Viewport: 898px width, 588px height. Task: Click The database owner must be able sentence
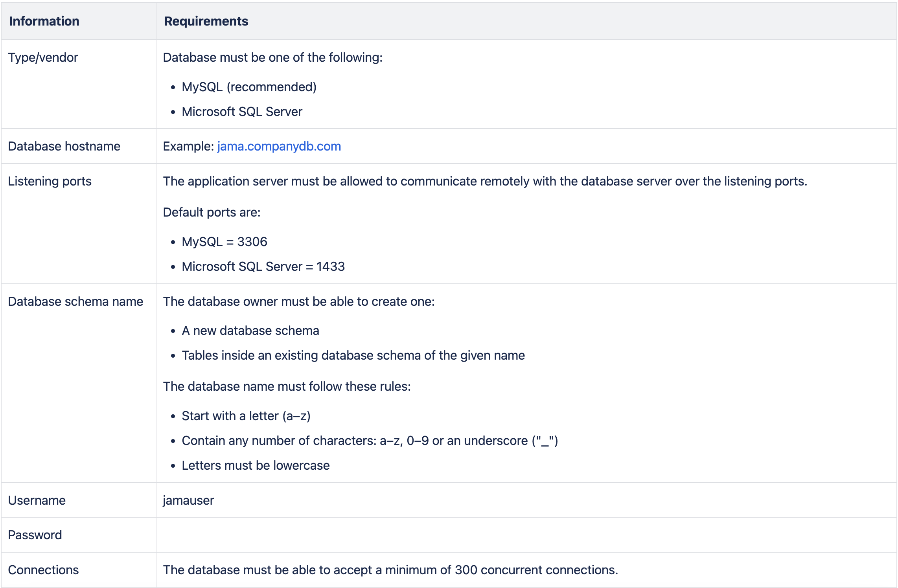coord(299,301)
